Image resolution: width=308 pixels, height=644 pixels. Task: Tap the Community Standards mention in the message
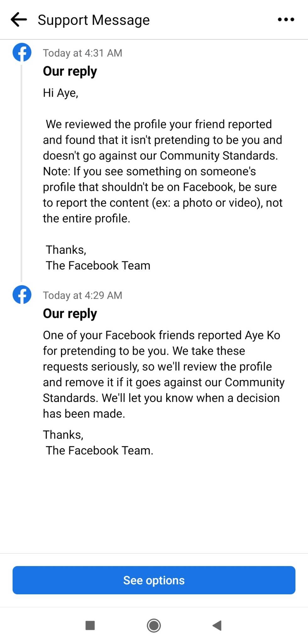pyautogui.click(x=218, y=155)
